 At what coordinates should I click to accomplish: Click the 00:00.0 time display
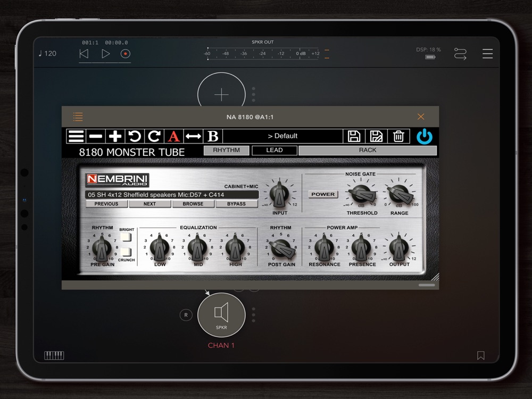117,43
